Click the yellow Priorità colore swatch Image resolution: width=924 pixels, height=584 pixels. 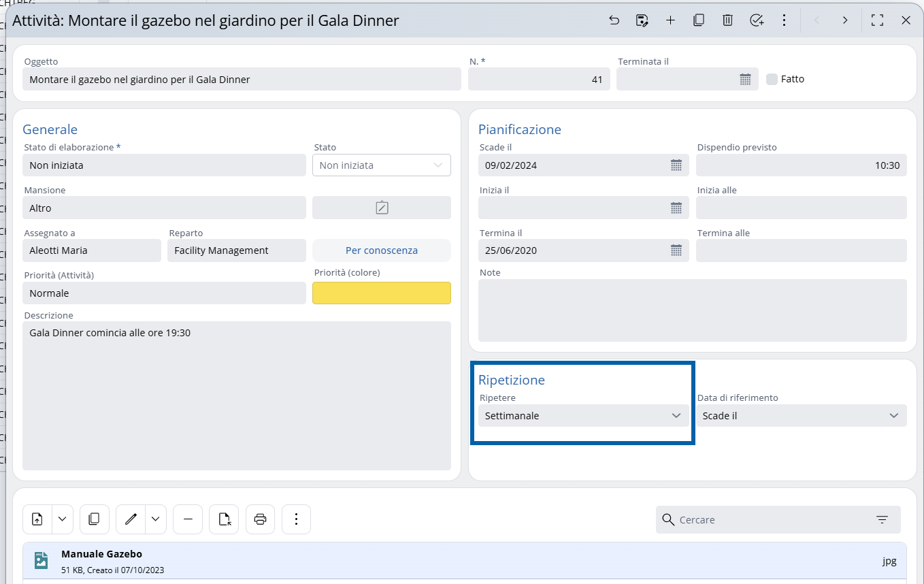click(x=381, y=293)
